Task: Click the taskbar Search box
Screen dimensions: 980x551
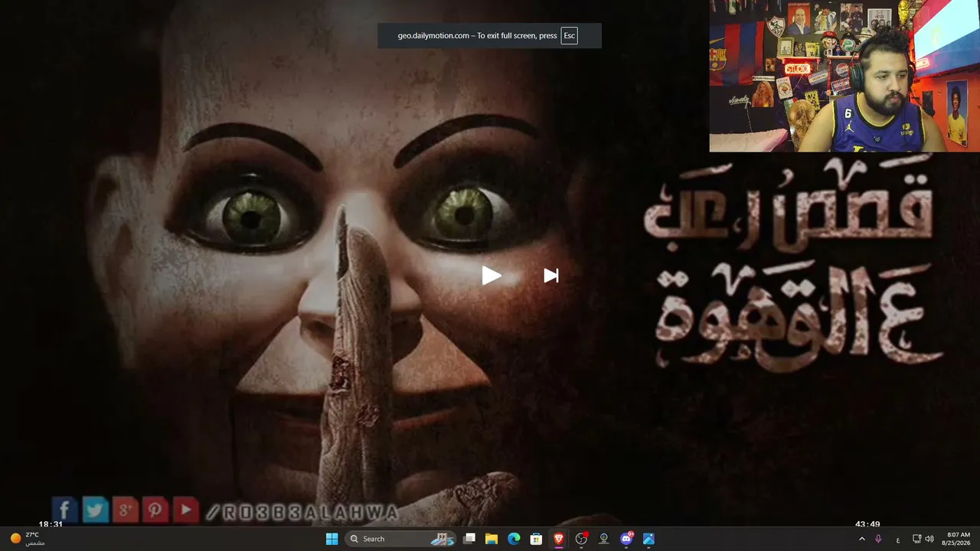Action: [x=400, y=539]
